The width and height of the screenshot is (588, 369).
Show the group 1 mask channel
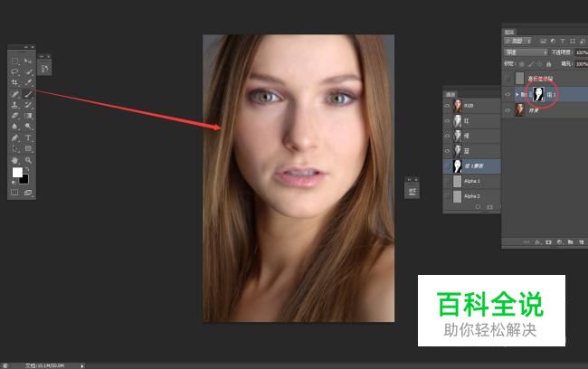(x=447, y=166)
